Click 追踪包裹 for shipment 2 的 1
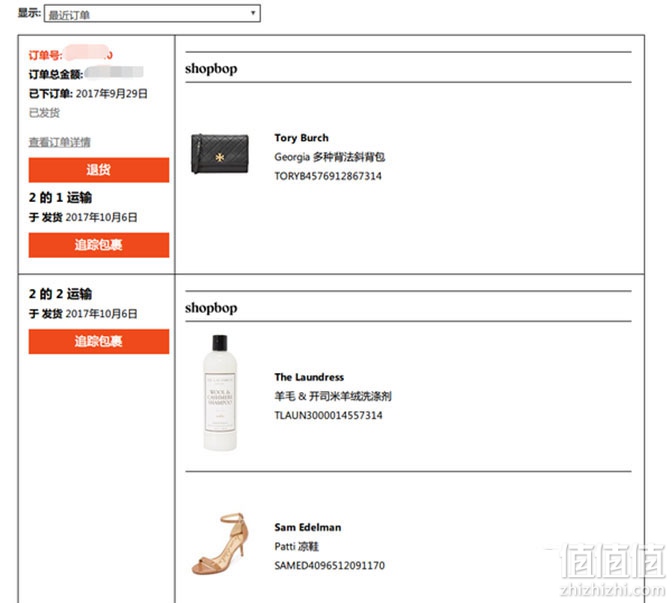672x603 pixels. pos(99,245)
